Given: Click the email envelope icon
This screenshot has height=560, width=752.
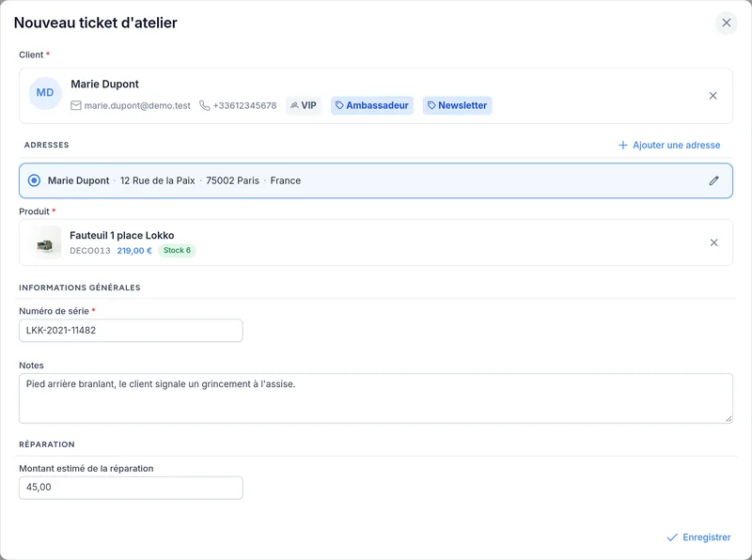Looking at the screenshot, I should point(76,105).
